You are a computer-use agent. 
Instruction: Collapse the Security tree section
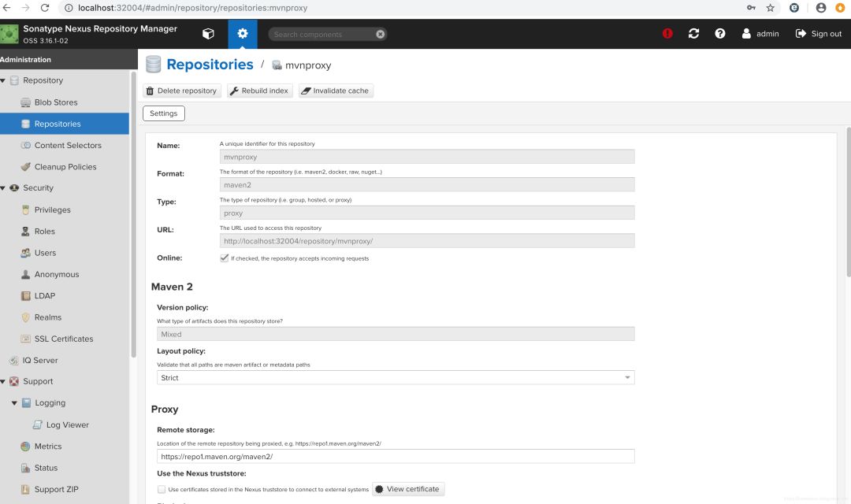click(x=2, y=188)
